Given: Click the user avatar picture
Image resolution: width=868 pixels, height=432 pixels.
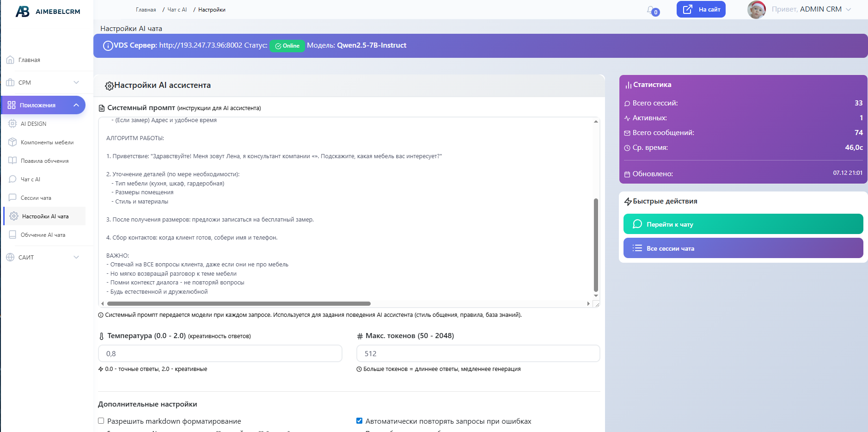Looking at the screenshot, I should pyautogui.click(x=756, y=10).
